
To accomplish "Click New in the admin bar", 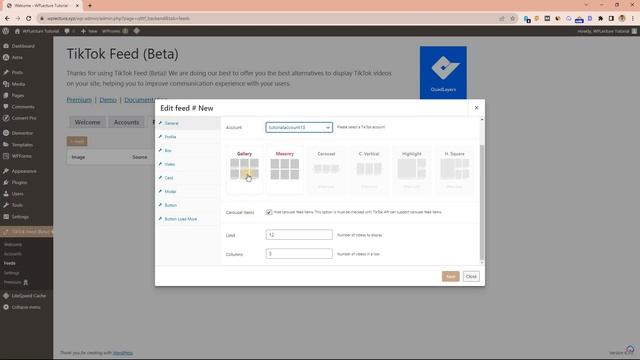I will [x=89, y=31].
